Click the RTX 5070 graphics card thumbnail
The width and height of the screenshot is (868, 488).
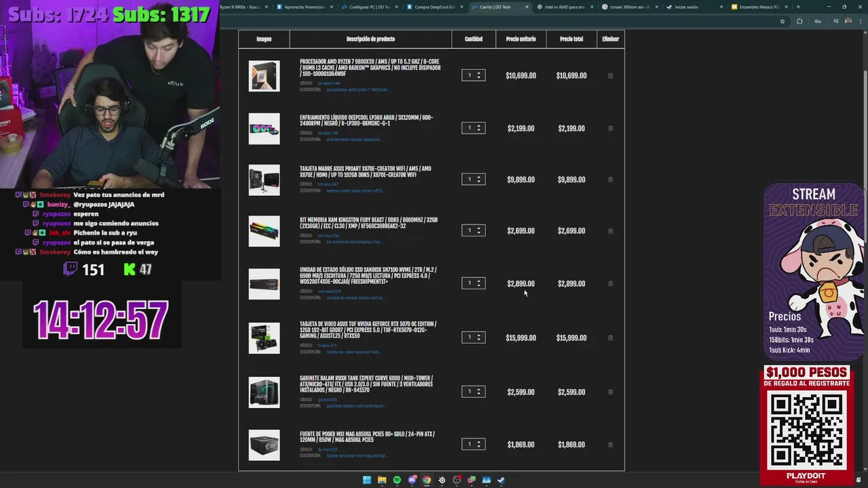click(x=264, y=338)
